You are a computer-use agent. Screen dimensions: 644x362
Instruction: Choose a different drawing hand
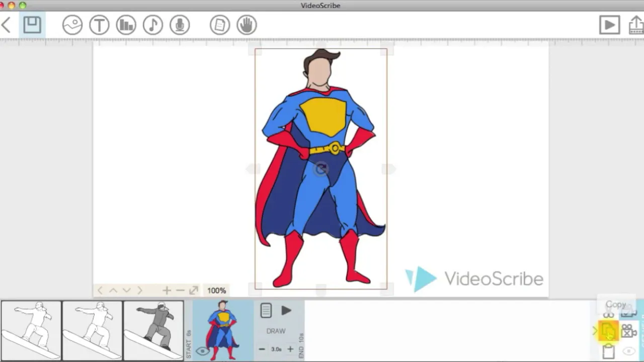pos(247,25)
